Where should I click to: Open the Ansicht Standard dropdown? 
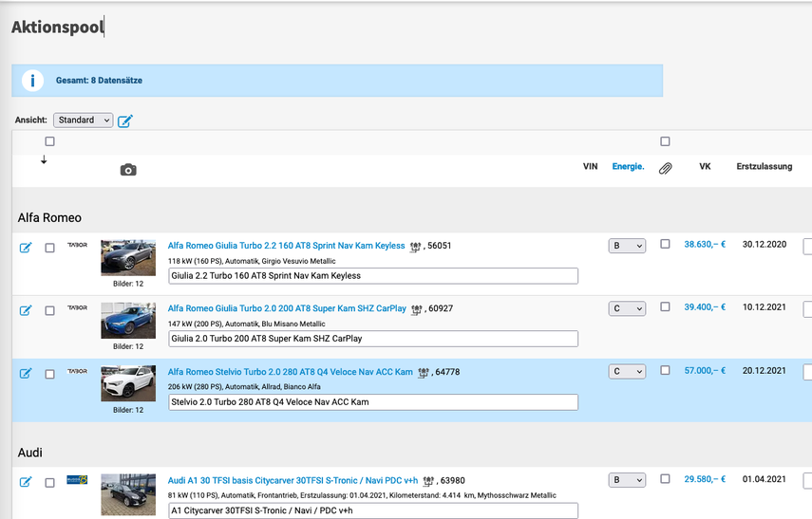(83, 120)
